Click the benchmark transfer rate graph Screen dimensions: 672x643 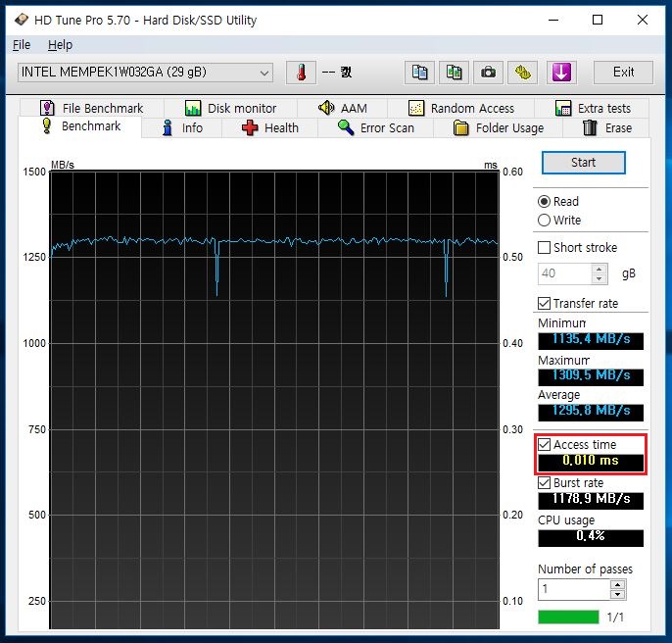274,400
